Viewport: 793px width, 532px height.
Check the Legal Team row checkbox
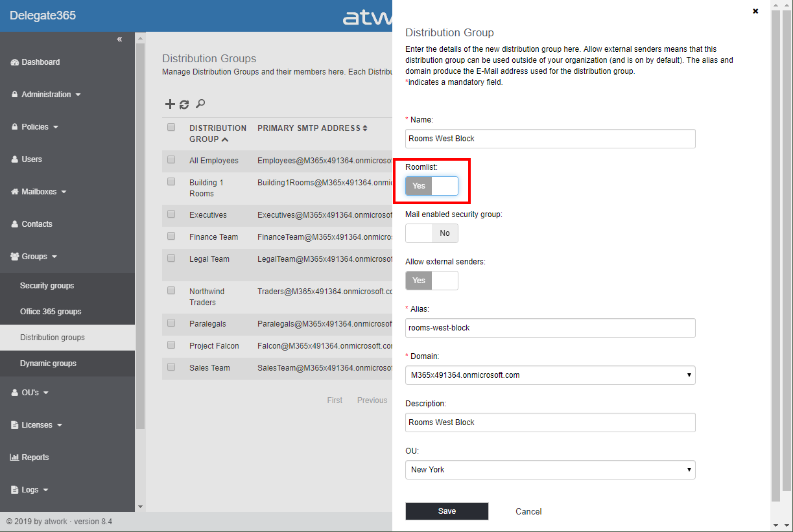tap(171, 258)
